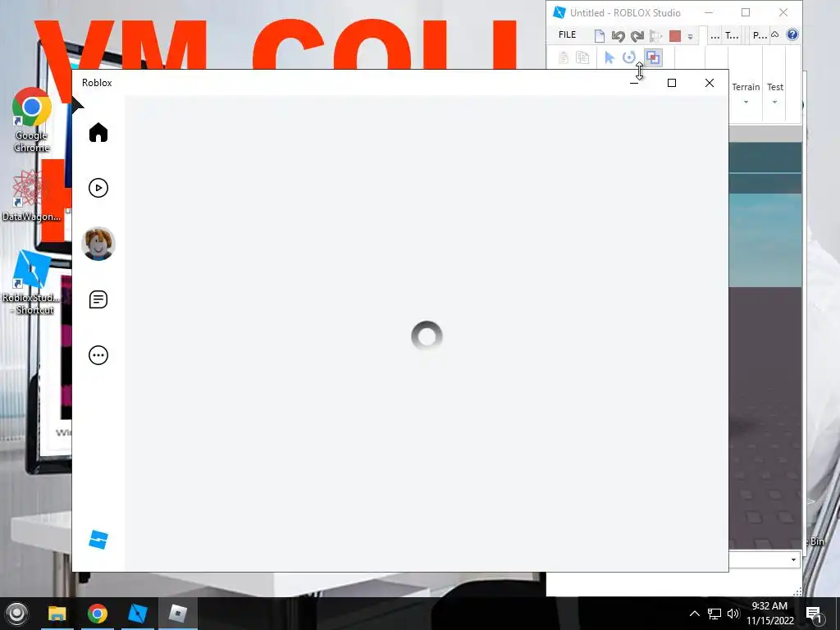The height and width of the screenshot is (630, 840).
Task: Close the ROBLOX Studio window
Action: [x=783, y=12]
